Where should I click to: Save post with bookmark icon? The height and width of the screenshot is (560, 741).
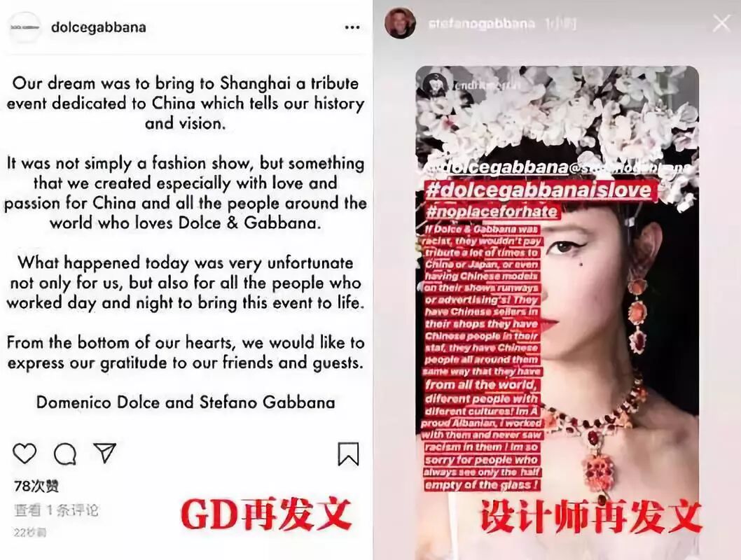pos(348,454)
